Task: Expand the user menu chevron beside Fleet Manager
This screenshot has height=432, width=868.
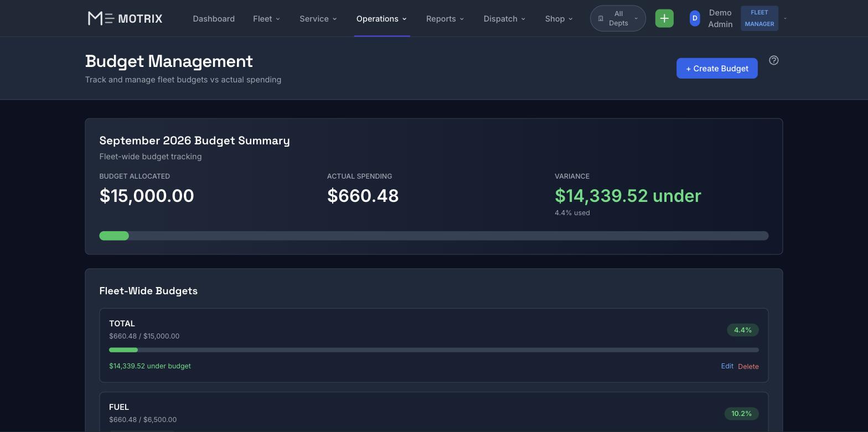Action: pyautogui.click(x=785, y=18)
